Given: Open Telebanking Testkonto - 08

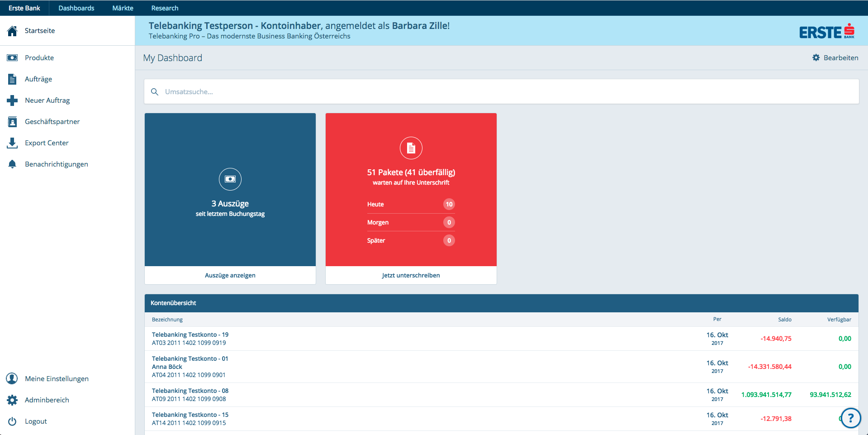Looking at the screenshot, I should tap(190, 391).
